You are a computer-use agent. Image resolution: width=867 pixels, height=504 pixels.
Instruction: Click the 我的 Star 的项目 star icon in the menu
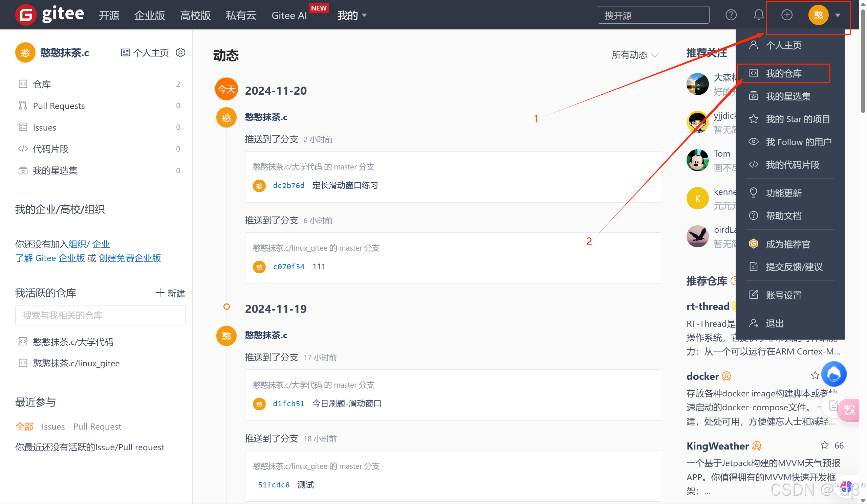(x=754, y=119)
